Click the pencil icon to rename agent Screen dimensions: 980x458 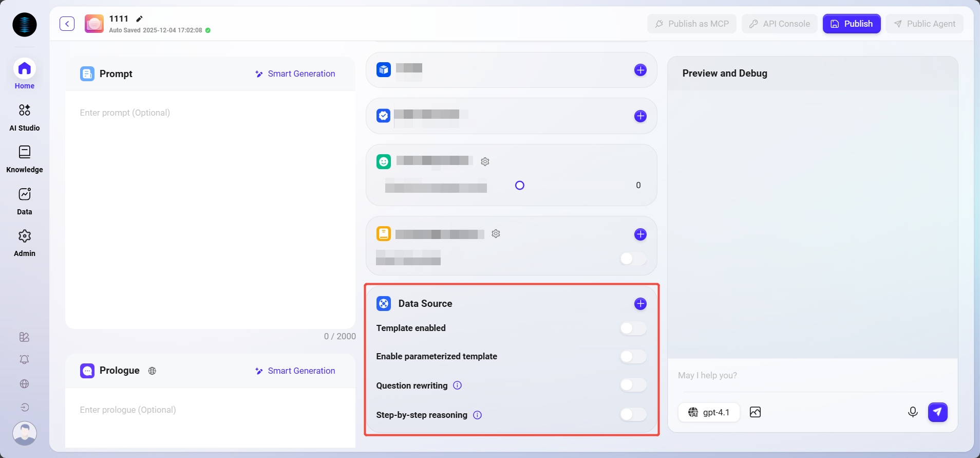pyautogui.click(x=139, y=19)
